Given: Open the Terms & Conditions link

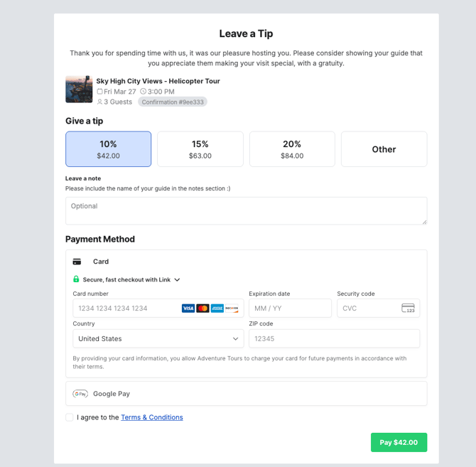Looking at the screenshot, I should 151,417.
